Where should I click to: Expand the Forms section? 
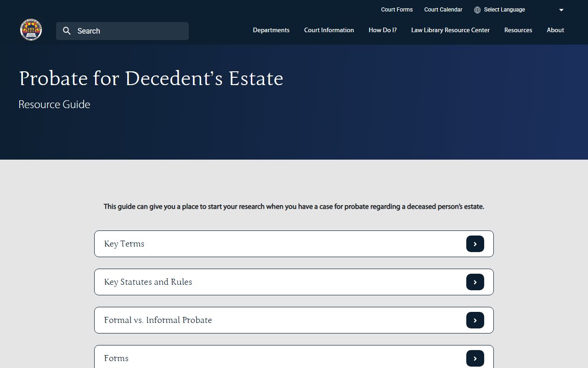point(294,357)
